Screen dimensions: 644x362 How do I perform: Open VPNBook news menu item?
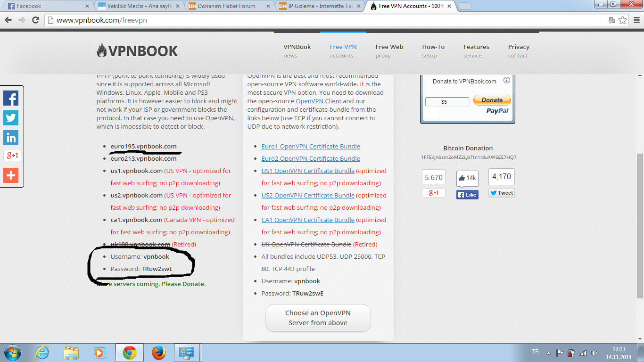(x=297, y=51)
